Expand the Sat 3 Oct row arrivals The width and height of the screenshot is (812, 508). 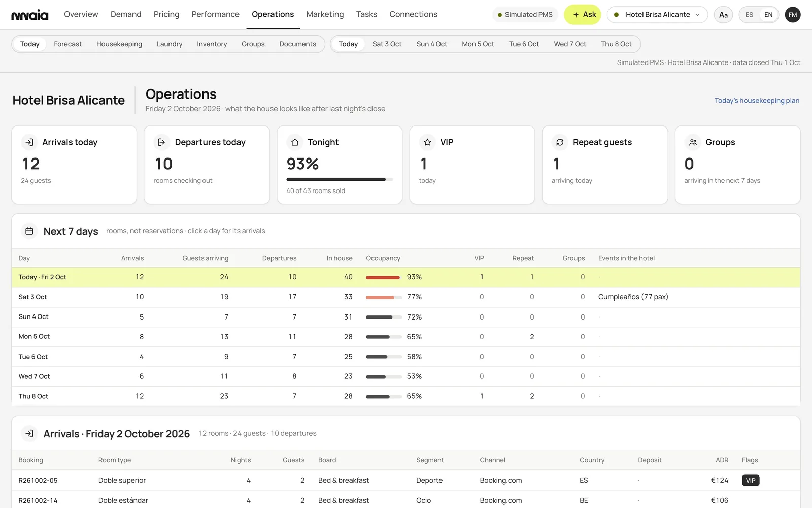406,297
